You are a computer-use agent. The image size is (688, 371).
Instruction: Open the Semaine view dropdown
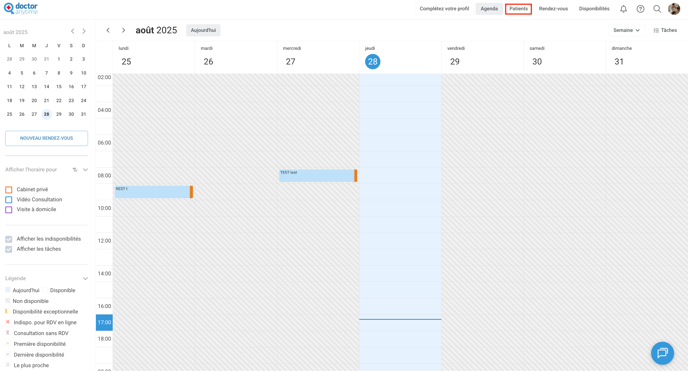[626, 30]
